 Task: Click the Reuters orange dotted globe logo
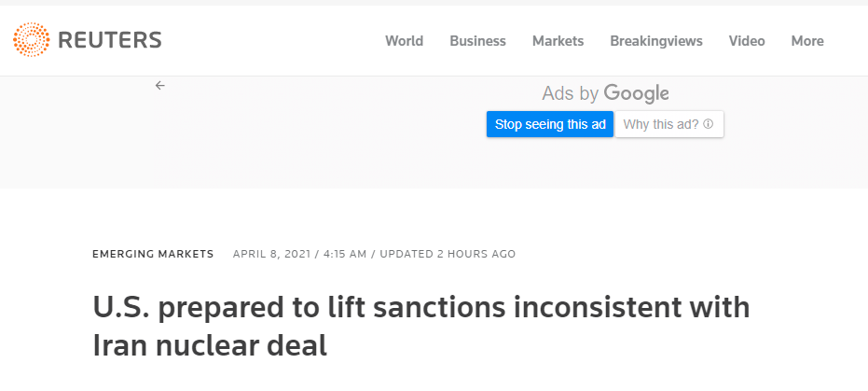coord(31,40)
